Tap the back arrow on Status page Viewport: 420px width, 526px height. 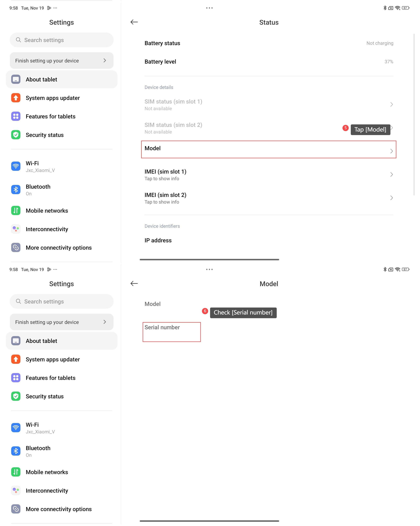(x=134, y=22)
